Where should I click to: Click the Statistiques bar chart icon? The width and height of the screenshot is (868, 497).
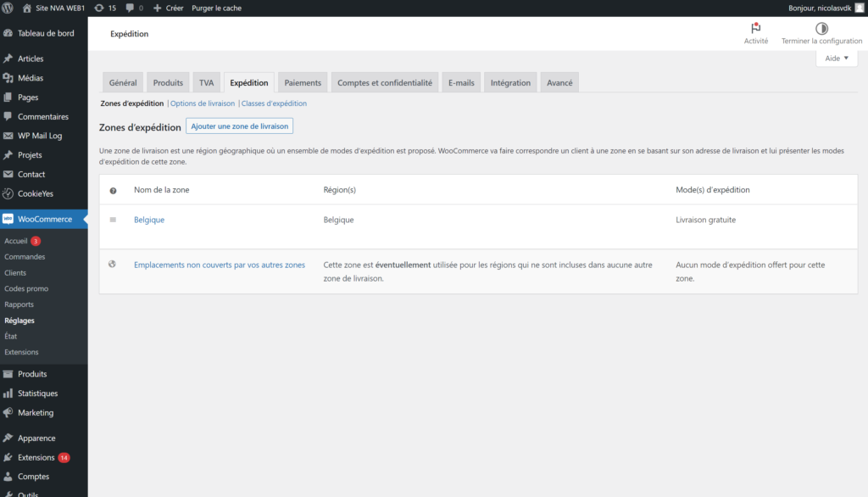[x=8, y=394]
